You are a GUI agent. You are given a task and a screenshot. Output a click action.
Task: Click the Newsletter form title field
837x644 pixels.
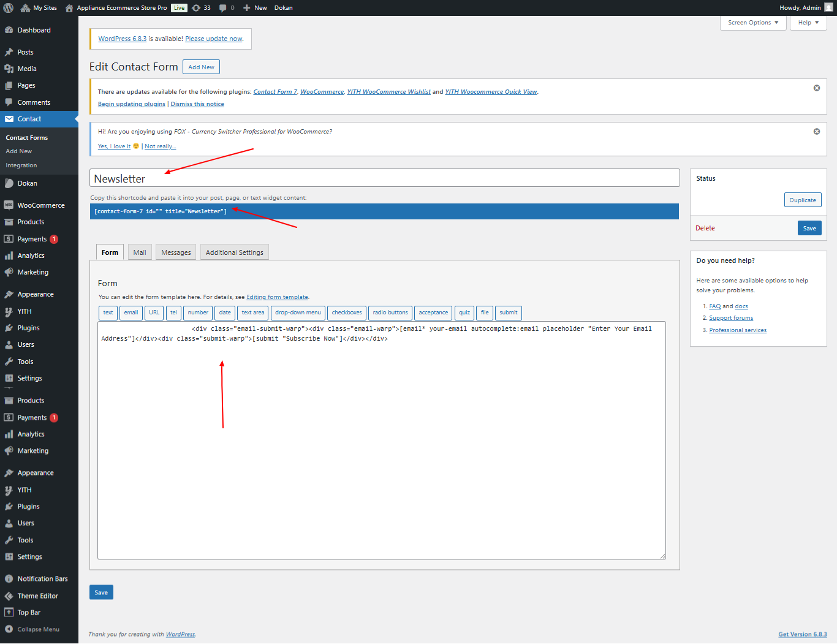click(x=384, y=178)
